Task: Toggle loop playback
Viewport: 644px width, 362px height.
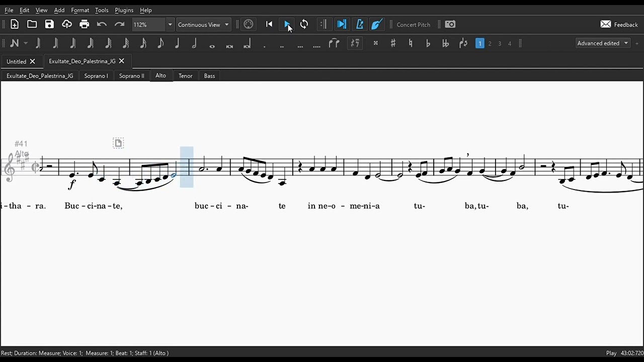Action: pyautogui.click(x=304, y=24)
